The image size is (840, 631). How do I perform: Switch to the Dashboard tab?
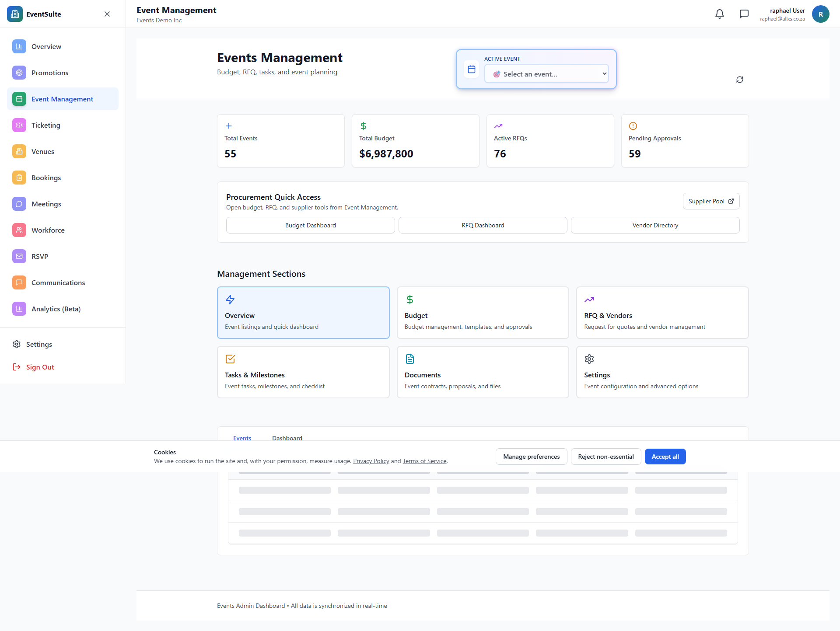pos(287,438)
